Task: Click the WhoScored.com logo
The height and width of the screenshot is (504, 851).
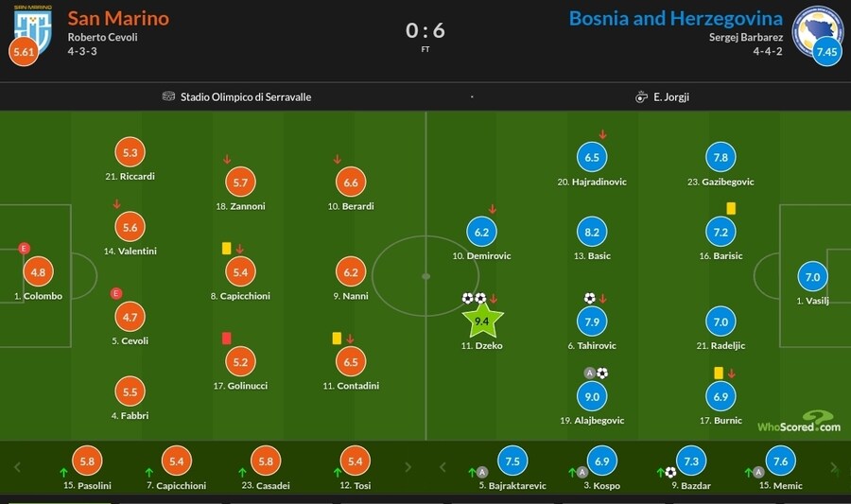Action: click(x=798, y=422)
